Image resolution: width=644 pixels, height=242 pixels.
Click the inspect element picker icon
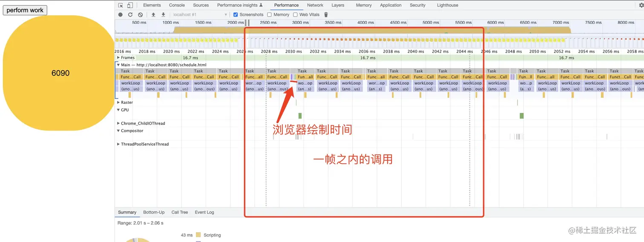121,5
